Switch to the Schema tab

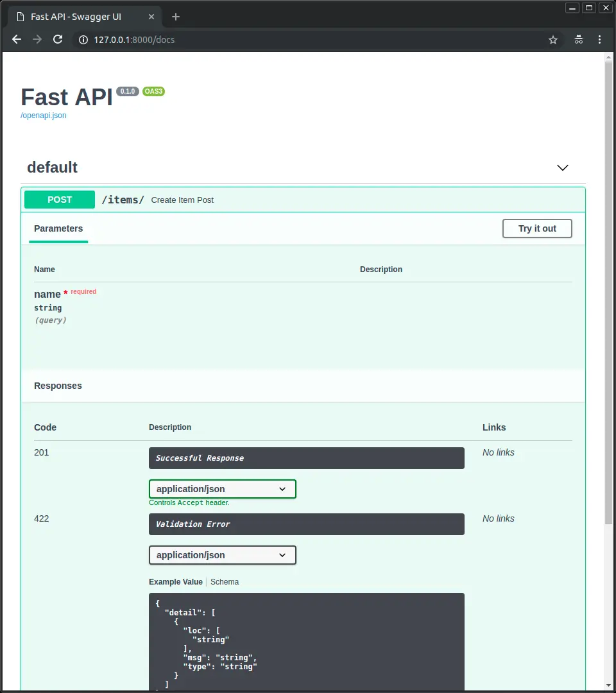point(225,581)
